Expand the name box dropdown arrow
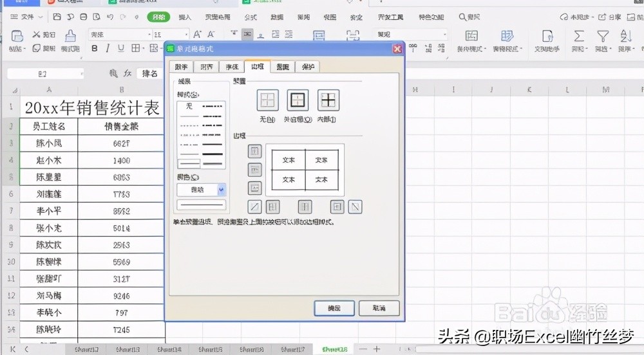Screen dimensions: 644x355 pyautogui.click(x=82, y=74)
